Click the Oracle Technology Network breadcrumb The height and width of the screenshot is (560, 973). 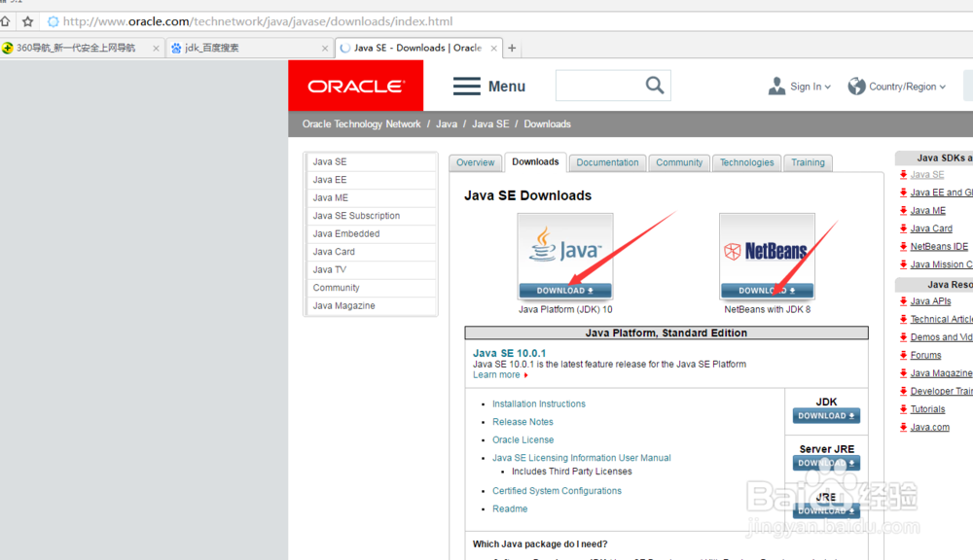[361, 124]
